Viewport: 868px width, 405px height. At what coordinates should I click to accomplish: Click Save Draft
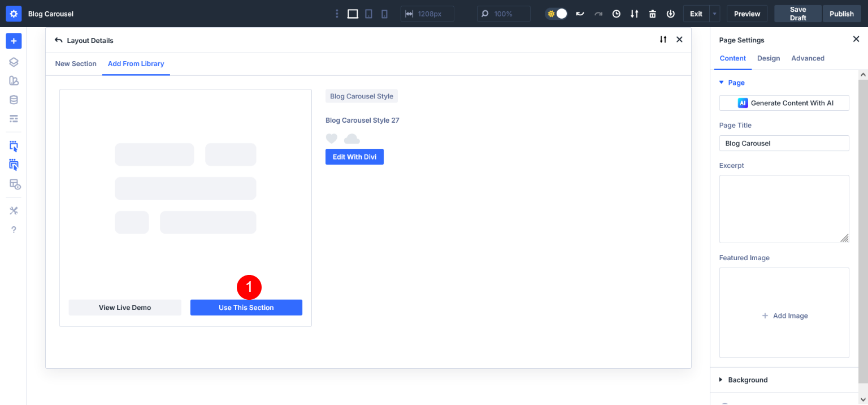798,14
